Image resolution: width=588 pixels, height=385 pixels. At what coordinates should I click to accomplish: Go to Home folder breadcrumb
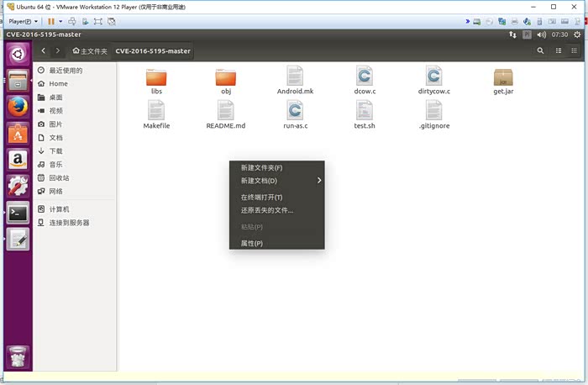[90, 50]
